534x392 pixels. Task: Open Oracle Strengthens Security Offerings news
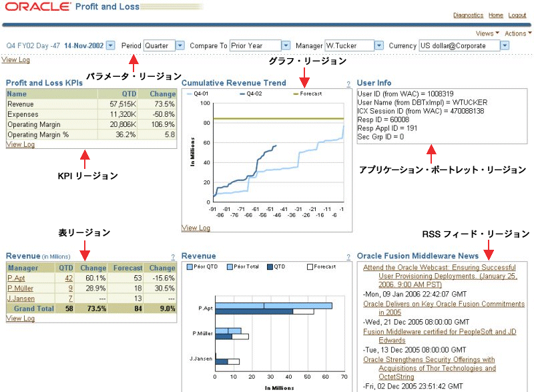click(429, 368)
